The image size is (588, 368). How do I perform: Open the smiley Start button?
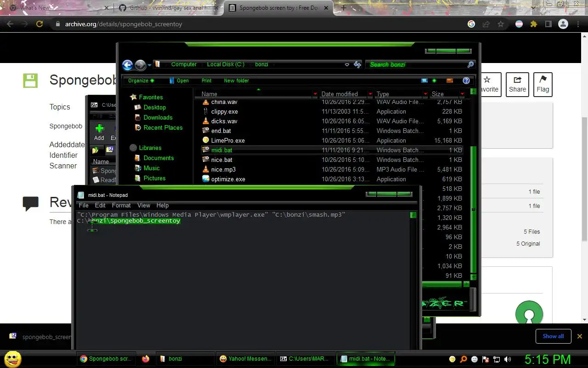[x=12, y=359]
